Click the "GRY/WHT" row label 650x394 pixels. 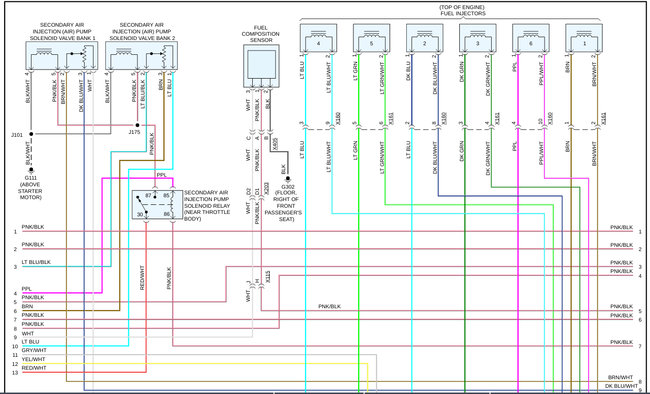tap(34, 350)
